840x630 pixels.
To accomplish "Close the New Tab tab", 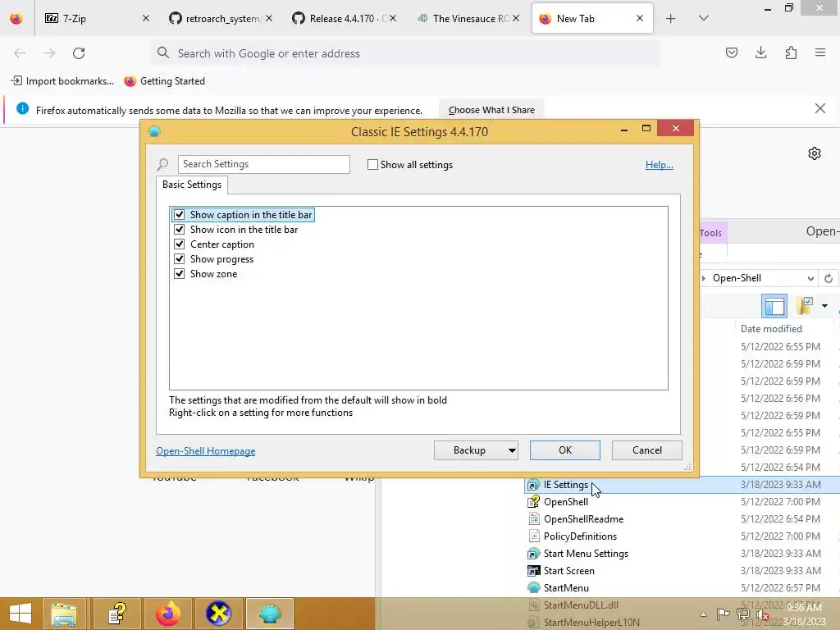I will point(640,19).
